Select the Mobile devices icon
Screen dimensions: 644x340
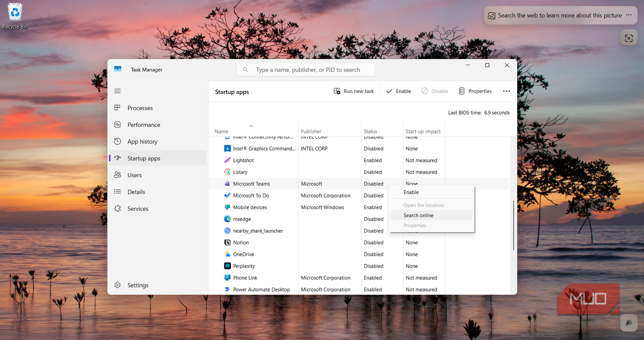(x=227, y=207)
